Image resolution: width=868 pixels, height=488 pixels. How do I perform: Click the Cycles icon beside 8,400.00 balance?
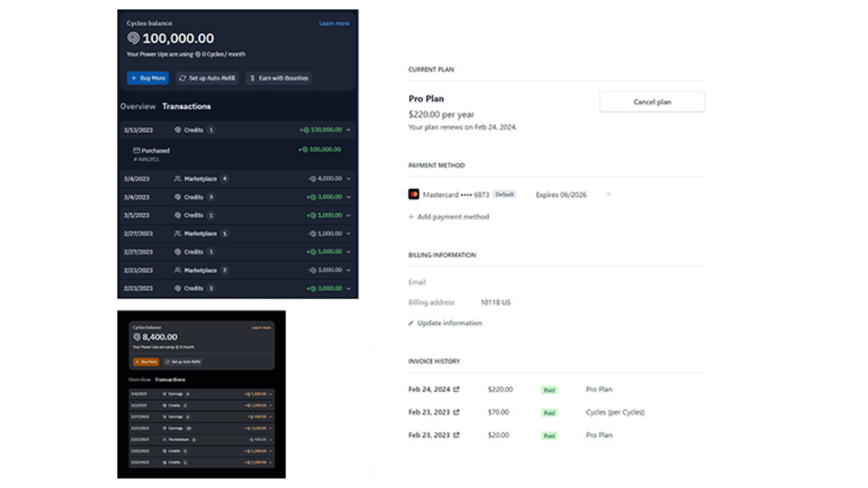tap(137, 337)
